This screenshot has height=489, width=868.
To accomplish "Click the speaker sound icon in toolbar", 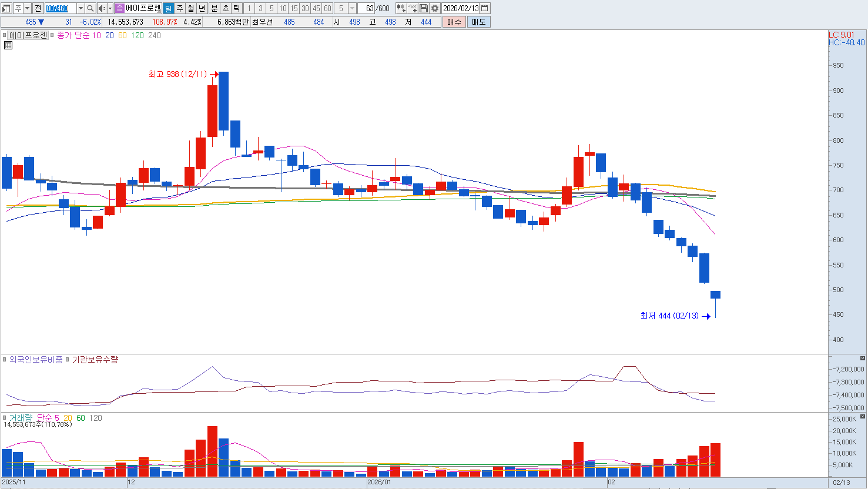I will tap(102, 8).
